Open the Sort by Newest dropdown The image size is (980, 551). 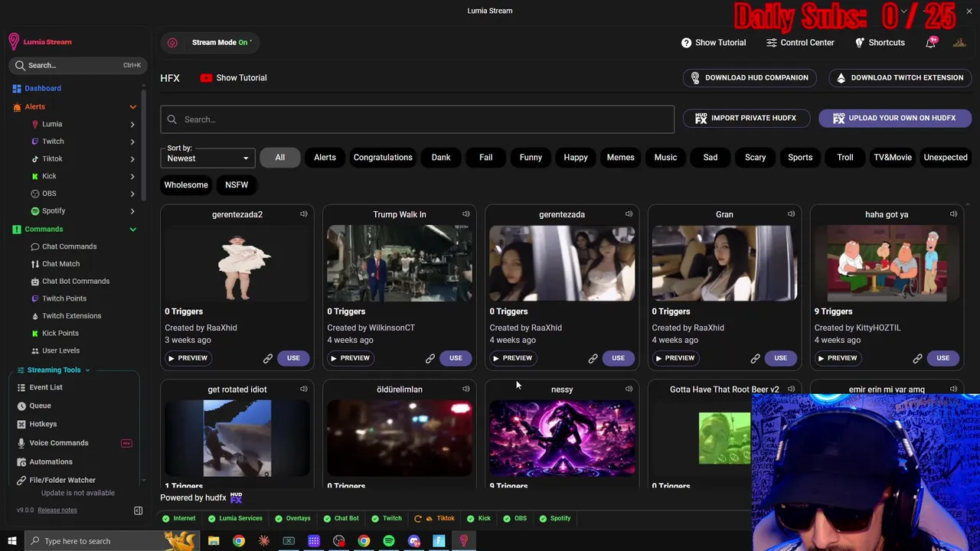[207, 158]
